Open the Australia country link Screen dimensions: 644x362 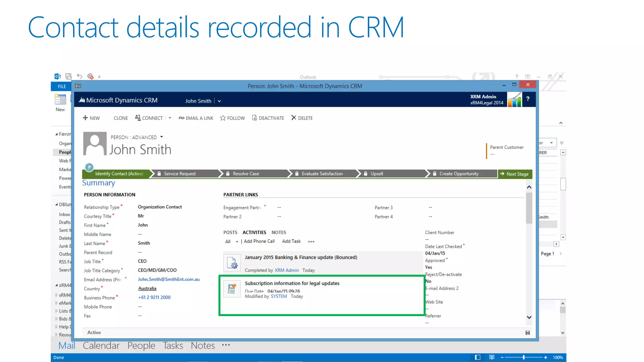tap(147, 288)
